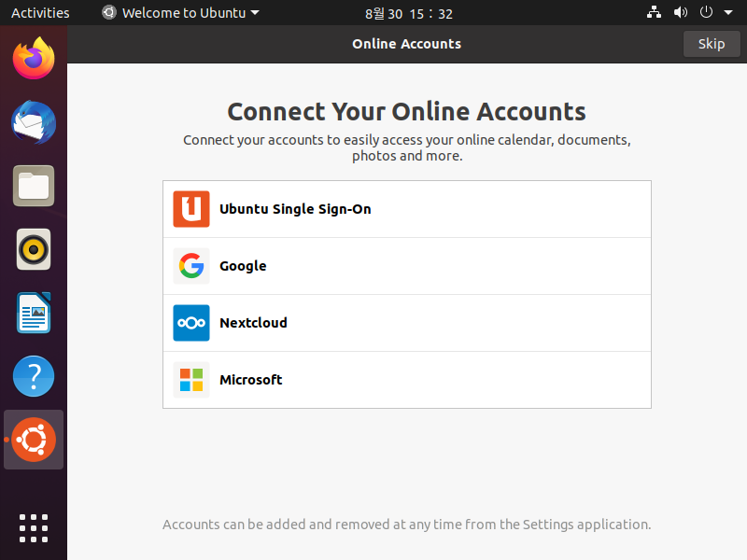
Task: Open the Files manager dock icon
Action: pos(34,186)
